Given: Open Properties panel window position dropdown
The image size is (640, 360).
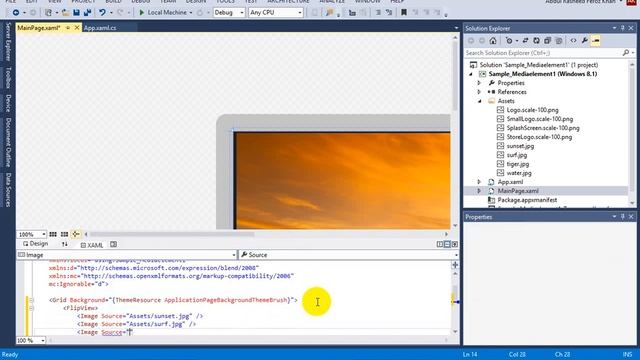Looking at the screenshot, I should point(614,217).
